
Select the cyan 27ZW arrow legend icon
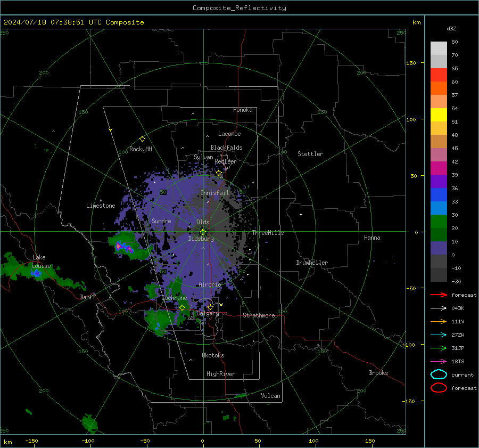pos(439,335)
